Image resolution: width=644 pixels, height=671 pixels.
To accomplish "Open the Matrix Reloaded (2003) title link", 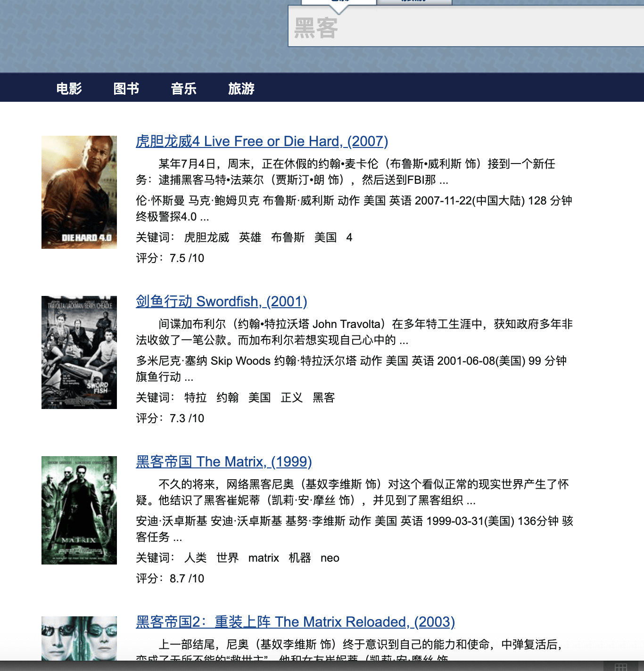I will (x=295, y=622).
